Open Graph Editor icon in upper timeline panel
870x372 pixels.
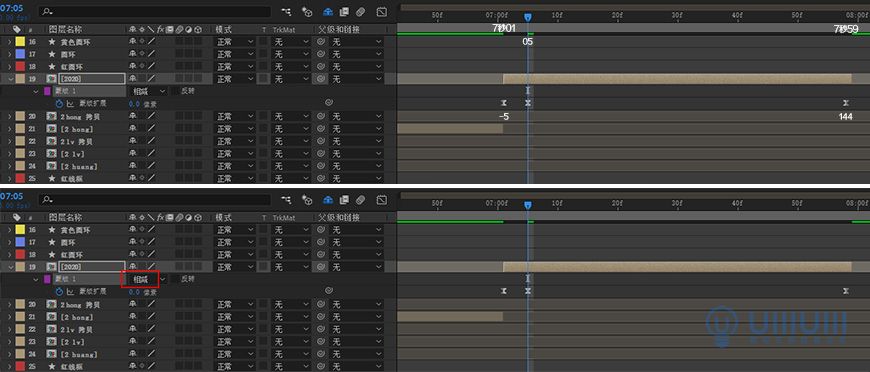[382, 12]
